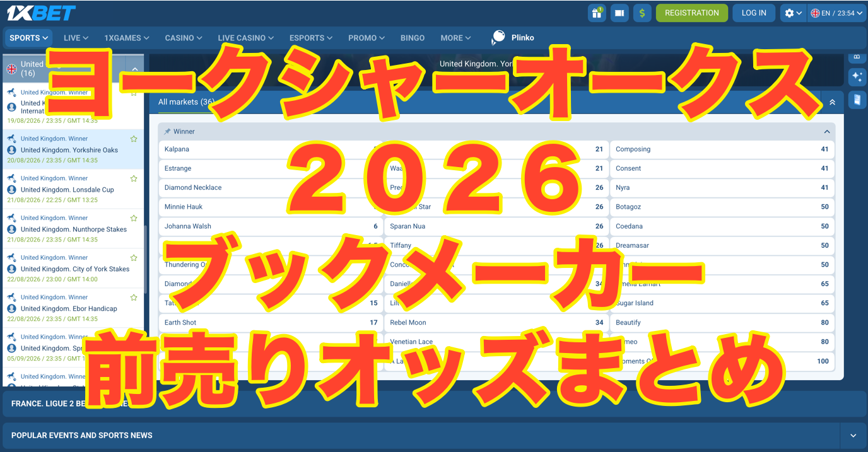Select the Kalpana runner row
Viewport: 868px width, 452px height.
[271, 149]
